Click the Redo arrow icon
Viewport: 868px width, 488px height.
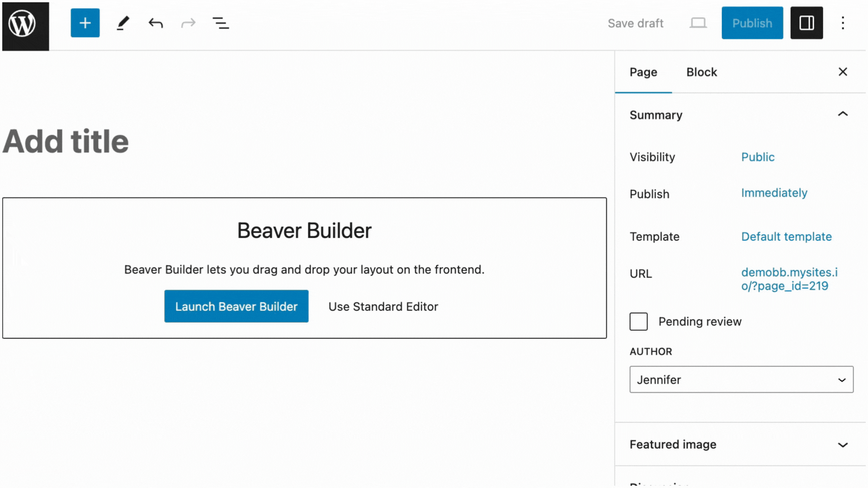(188, 23)
